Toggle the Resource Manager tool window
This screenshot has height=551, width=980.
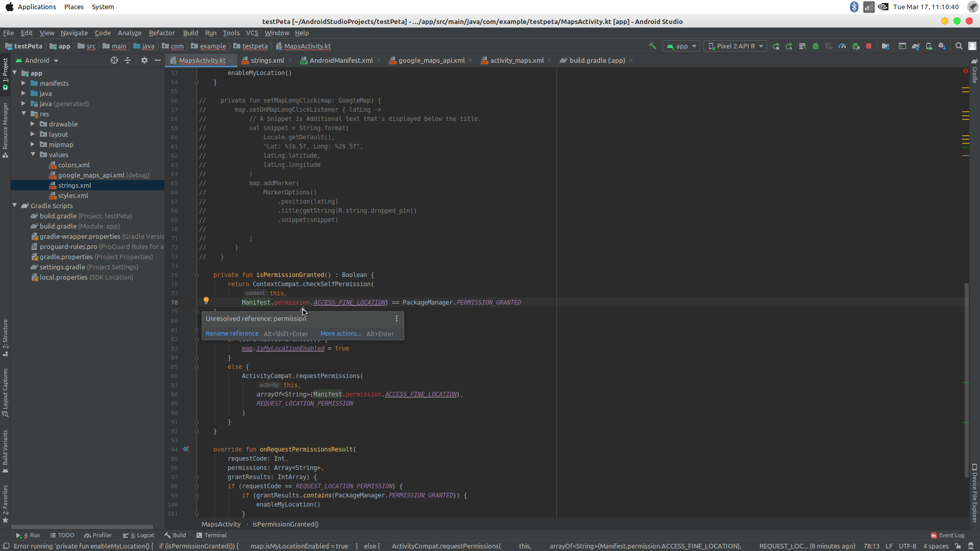click(5, 130)
